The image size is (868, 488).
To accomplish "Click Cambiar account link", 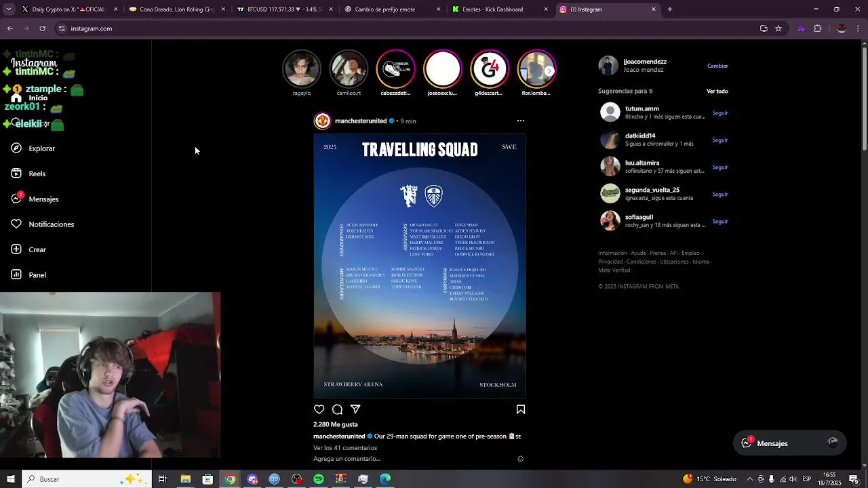I will click(x=717, y=66).
